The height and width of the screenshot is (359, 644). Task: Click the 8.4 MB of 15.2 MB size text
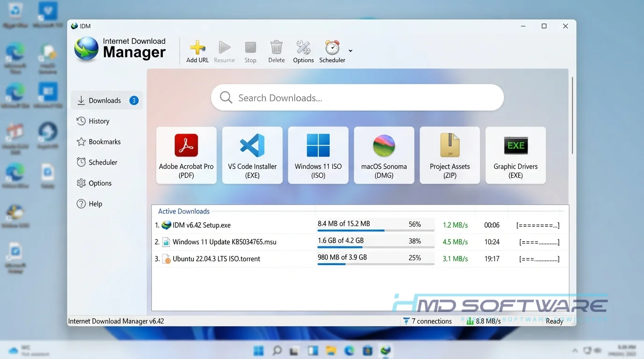pyautogui.click(x=344, y=223)
